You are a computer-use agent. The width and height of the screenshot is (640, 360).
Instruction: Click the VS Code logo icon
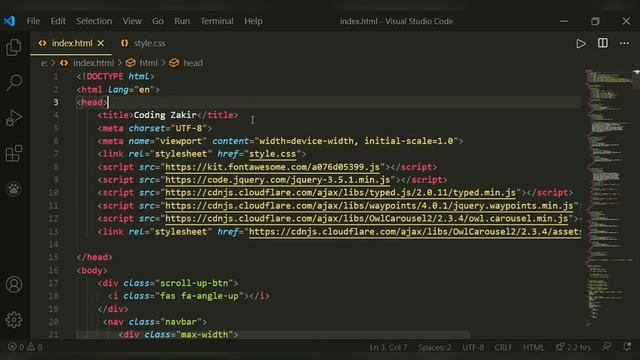click(x=9, y=21)
